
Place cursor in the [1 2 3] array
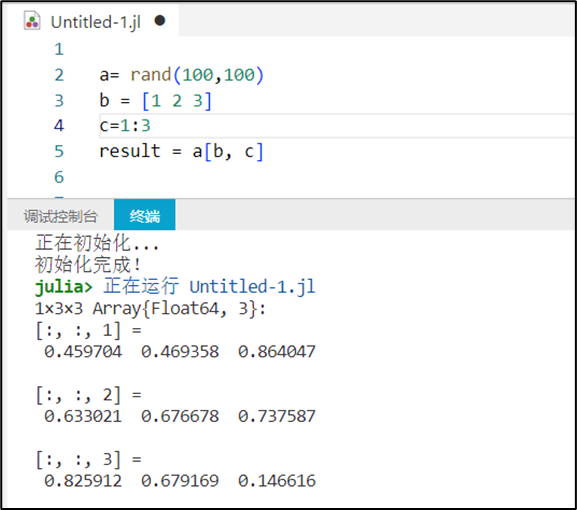tap(177, 101)
